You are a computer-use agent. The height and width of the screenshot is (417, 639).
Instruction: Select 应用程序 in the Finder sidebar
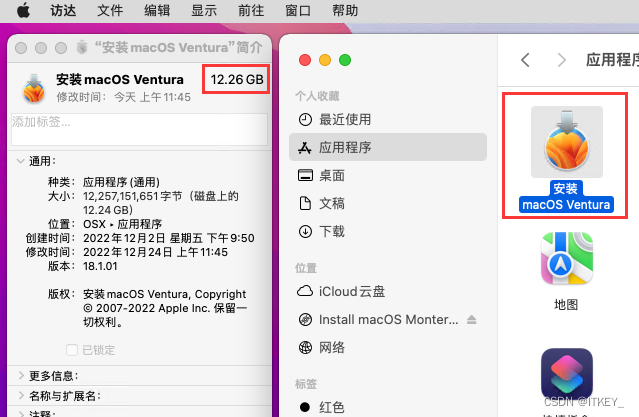click(x=388, y=147)
